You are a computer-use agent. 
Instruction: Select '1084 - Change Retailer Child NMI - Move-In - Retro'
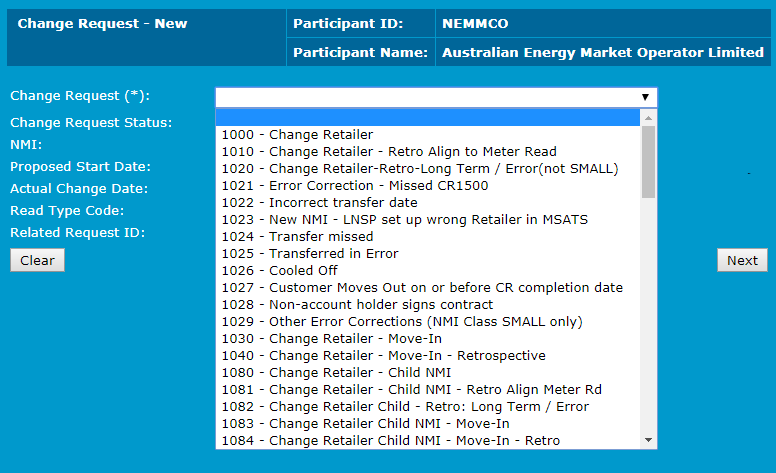[x=390, y=440]
